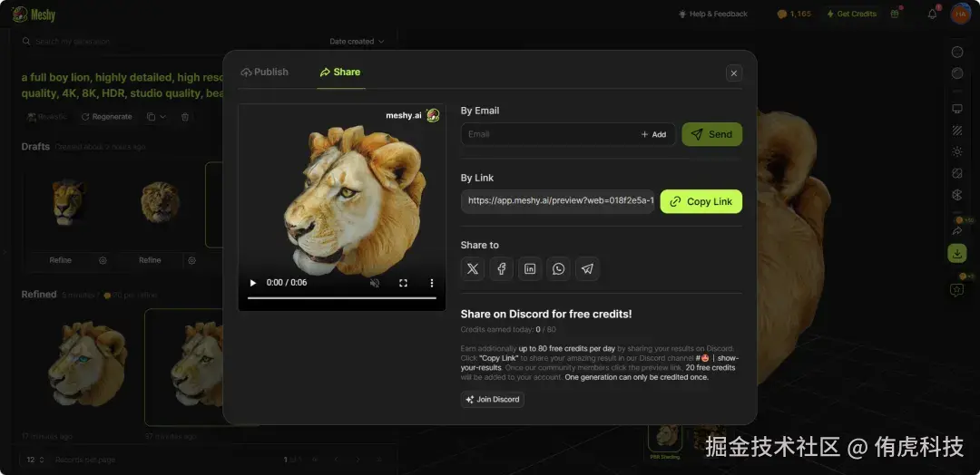Select the second draft lion thumbnail
This screenshot has height=475, width=980.
pos(160,202)
